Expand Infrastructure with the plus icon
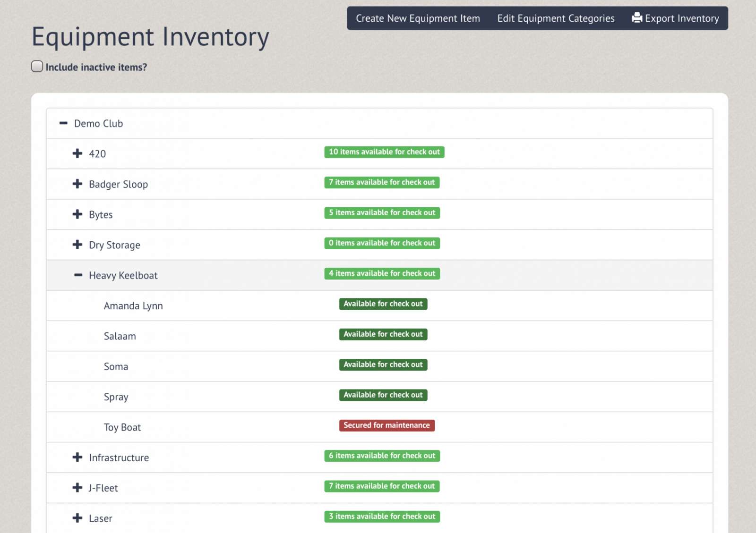 tap(77, 457)
